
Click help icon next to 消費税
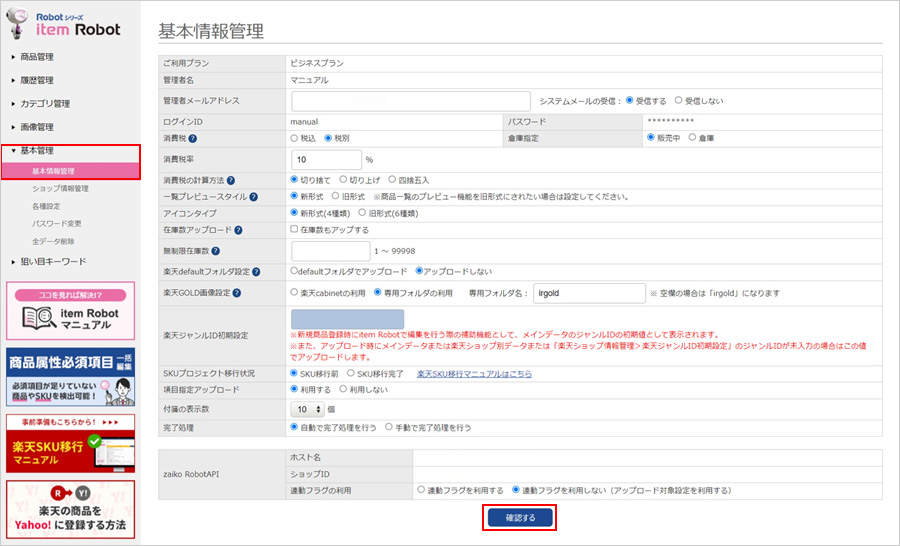tap(192, 138)
